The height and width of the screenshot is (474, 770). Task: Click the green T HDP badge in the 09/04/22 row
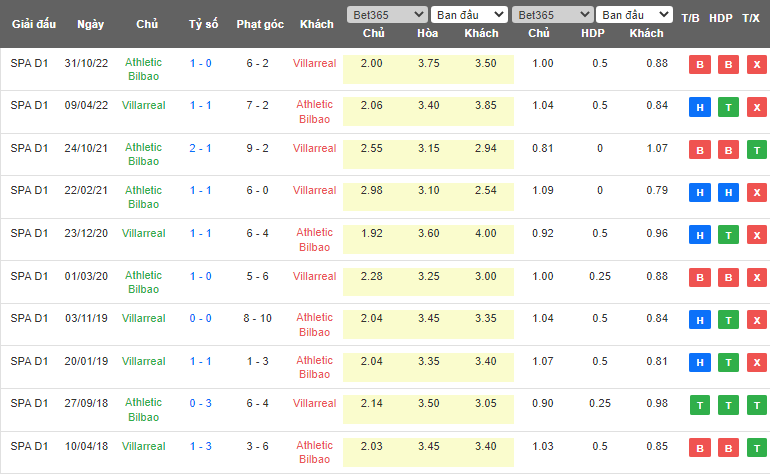tap(728, 107)
